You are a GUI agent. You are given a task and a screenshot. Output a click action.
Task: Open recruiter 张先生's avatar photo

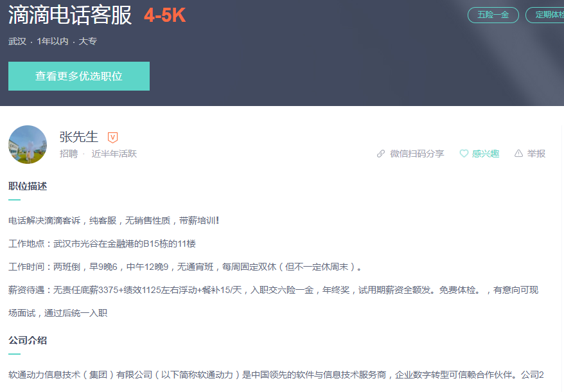[x=28, y=145]
